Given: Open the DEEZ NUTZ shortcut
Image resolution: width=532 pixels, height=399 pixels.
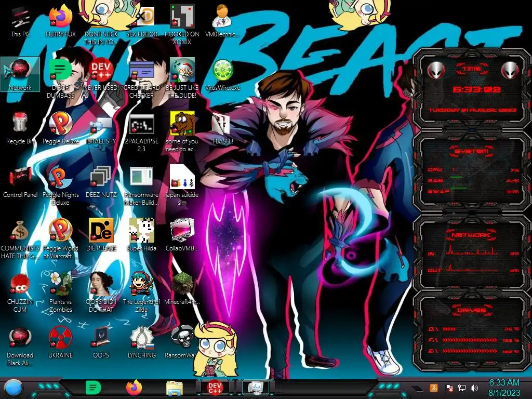Looking at the screenshot, I should click(x=101, y=182).
